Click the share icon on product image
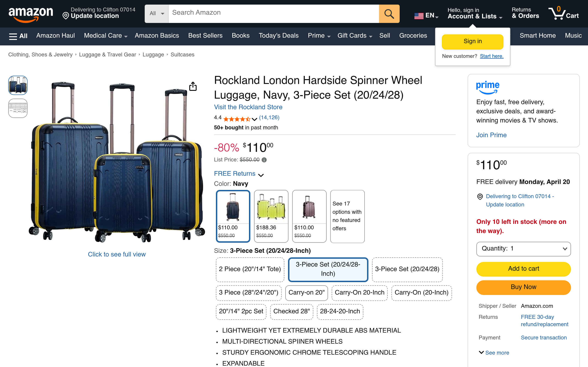588x367 pixels. [193, 86]
